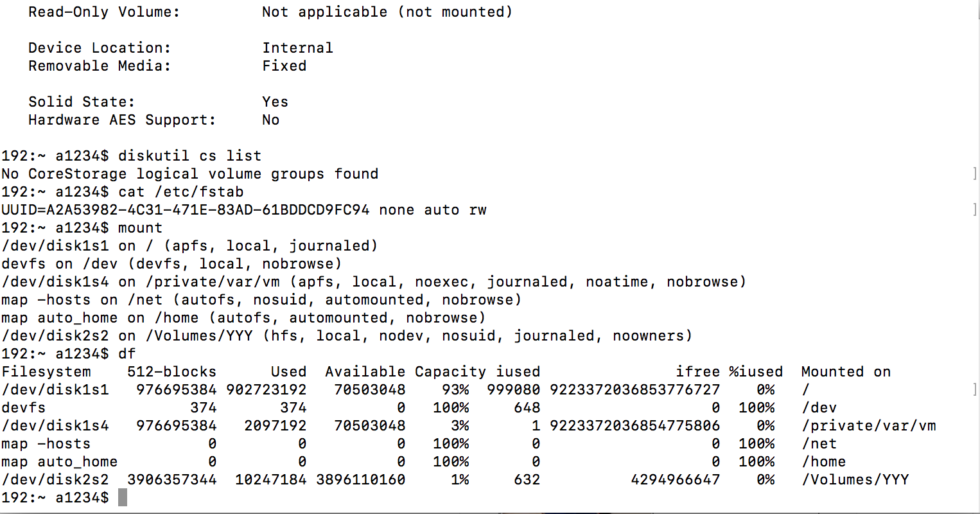Click the mark bracket beside the fstab UUID line

(x=975, y=209)
